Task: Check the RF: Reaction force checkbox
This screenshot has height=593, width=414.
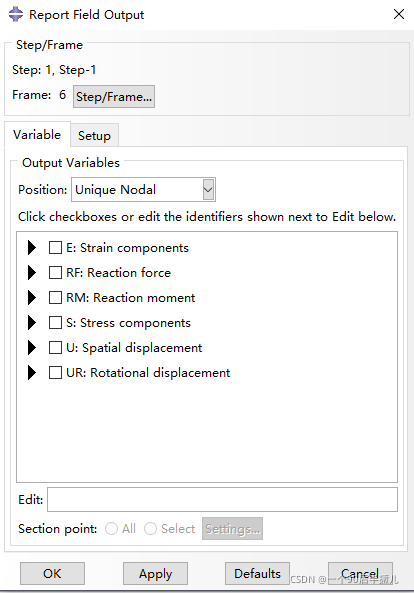Action: click(55, 273)
